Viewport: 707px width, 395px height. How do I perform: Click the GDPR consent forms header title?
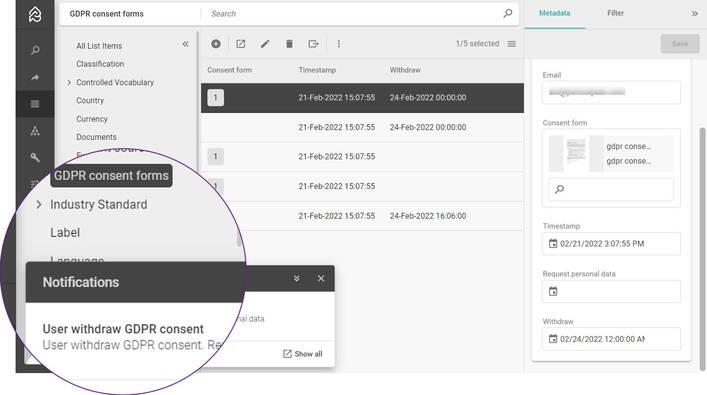click(107, 14)
